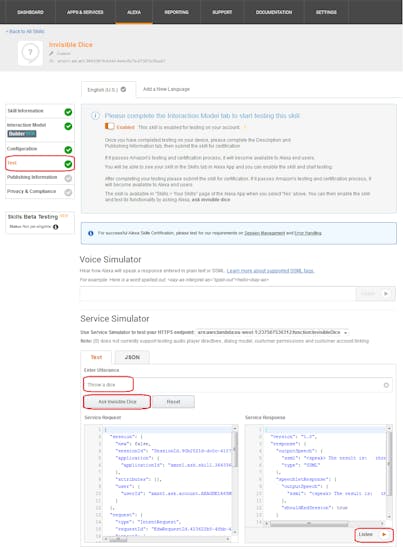Open the Publishing Information section
Image resolution: width=403 pixels, height=555 pixels.
pos(32,177)
